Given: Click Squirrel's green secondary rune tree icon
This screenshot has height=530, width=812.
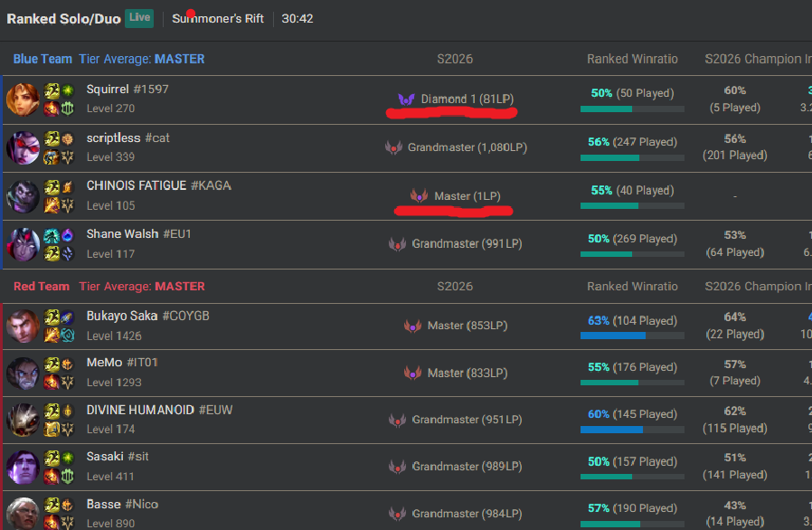Looking at the screenshot, I should pyautogui.click(x=68, y=108).
